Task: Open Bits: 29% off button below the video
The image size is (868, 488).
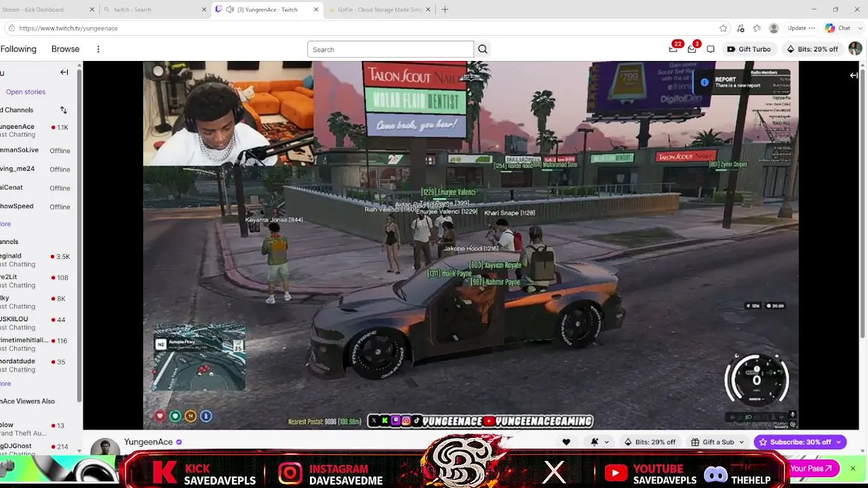Action: coord(650,442)
